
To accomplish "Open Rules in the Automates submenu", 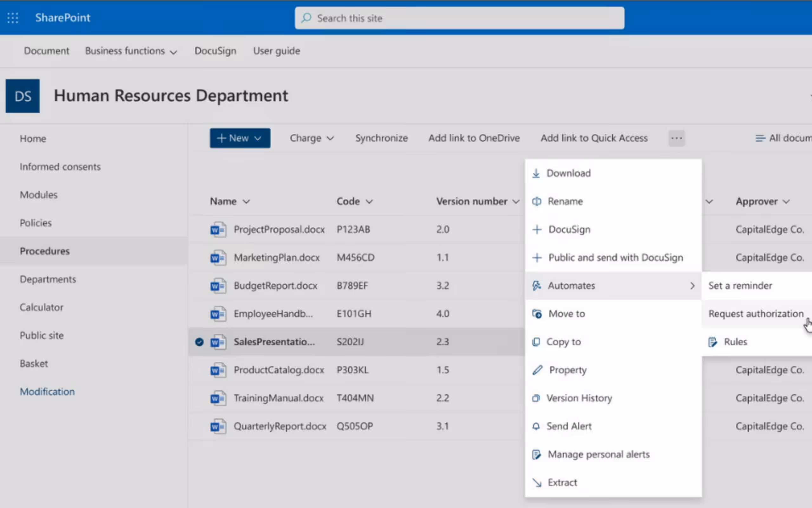I will (756, 342).
